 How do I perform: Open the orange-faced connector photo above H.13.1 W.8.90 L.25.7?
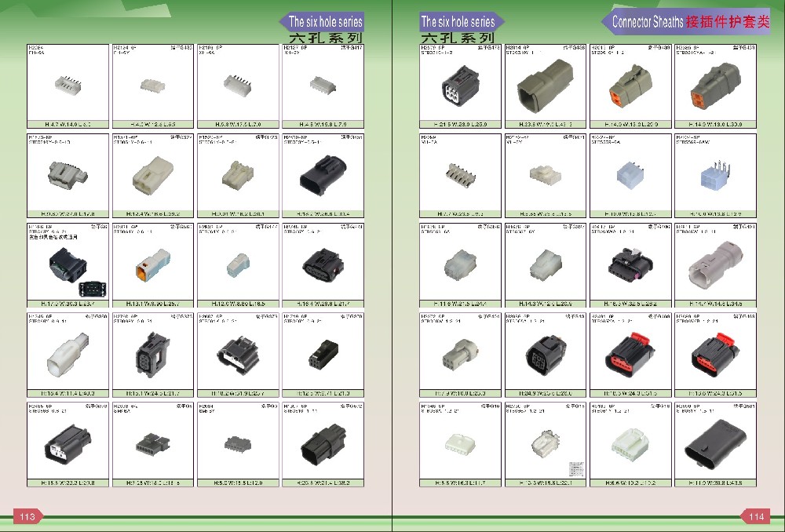pos(153,264)
